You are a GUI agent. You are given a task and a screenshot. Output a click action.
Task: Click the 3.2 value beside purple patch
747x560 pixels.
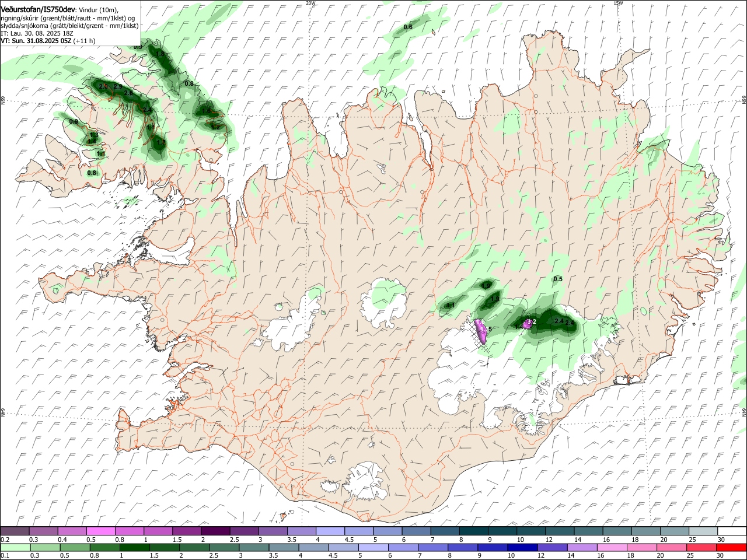click(531, 321)
